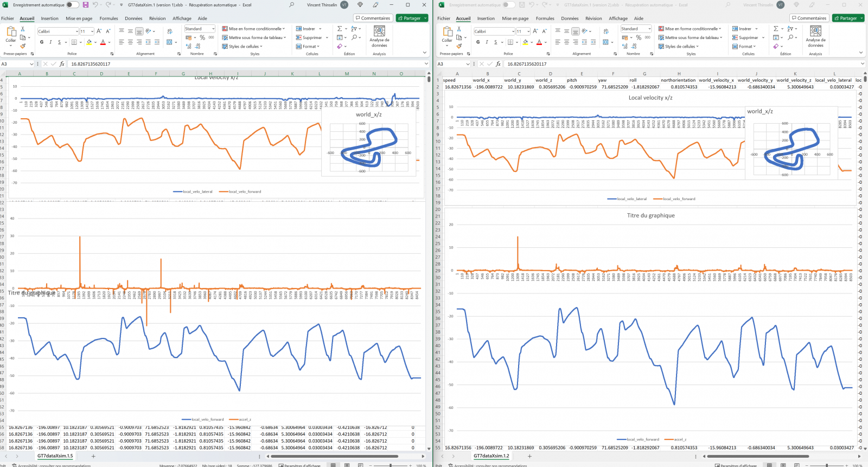The height and width of the screenshot is (467, 868).
Task: Open Données tab in right window
Action: pyautogui.click(x=570, y=18)
